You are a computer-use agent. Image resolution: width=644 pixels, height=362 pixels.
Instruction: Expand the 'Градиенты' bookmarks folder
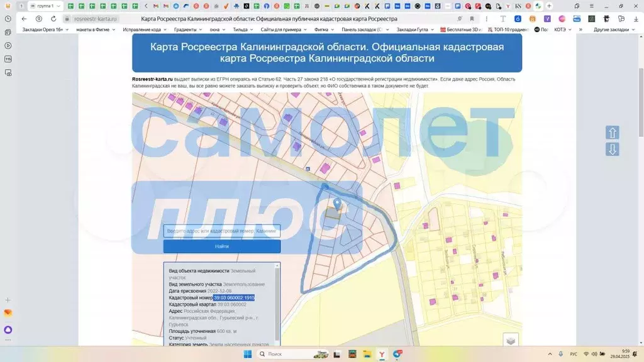[187, 30]
